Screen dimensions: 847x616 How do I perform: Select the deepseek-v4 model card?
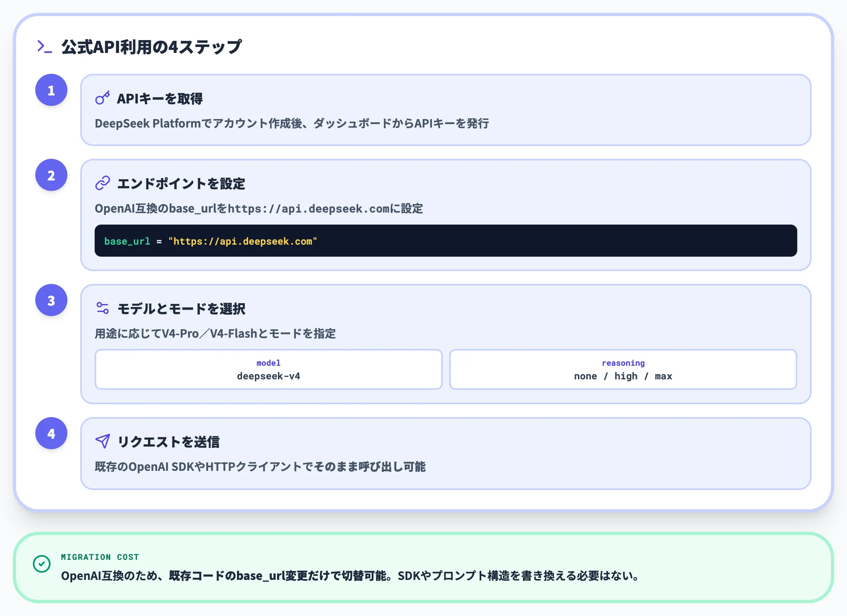[268, 369]
